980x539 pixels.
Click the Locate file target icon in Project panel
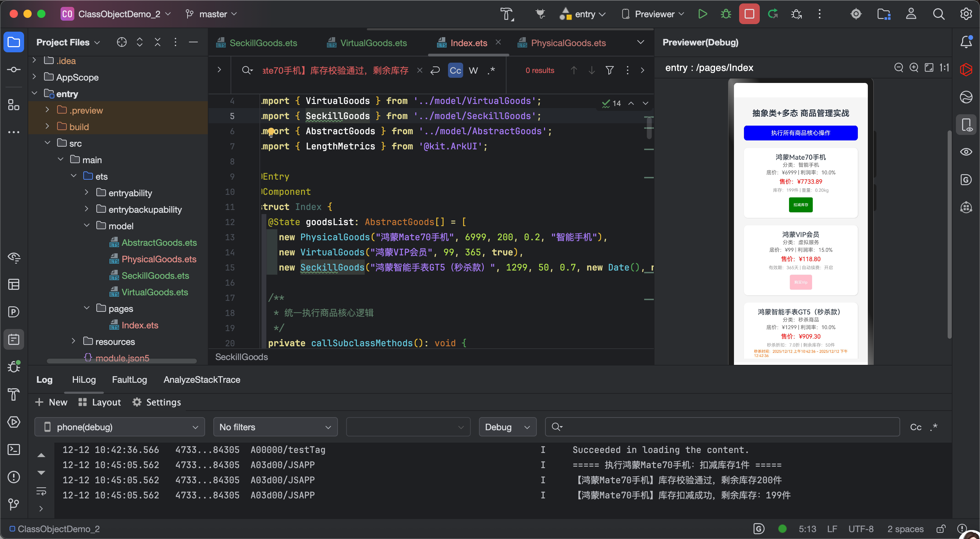121,42
